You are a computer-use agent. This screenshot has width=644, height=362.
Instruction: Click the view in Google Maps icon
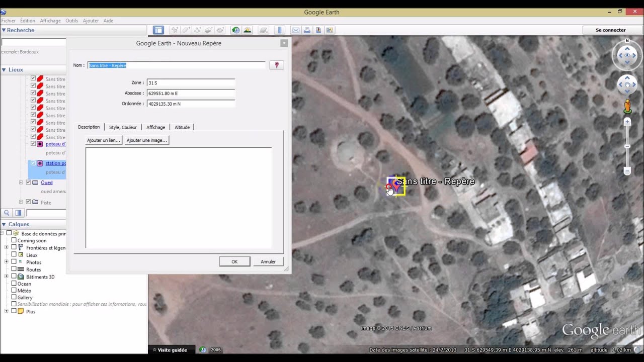(x=330, y=30)
